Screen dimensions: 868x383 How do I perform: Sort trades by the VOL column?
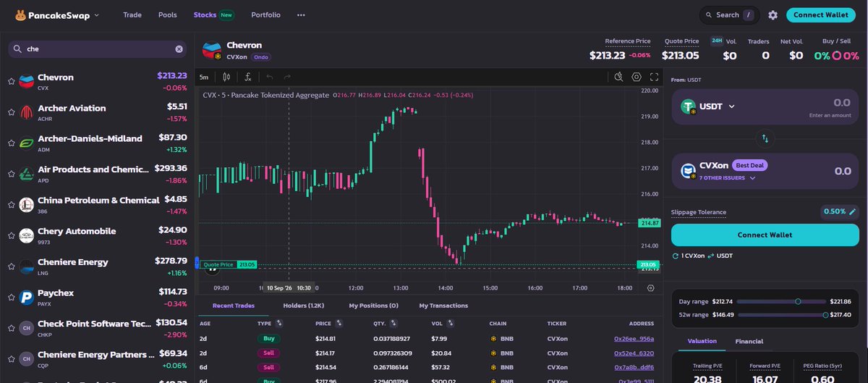(449, 323)
